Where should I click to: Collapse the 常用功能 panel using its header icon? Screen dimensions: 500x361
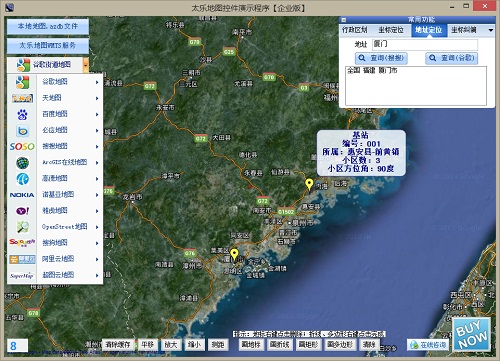[x=344, y=20]
